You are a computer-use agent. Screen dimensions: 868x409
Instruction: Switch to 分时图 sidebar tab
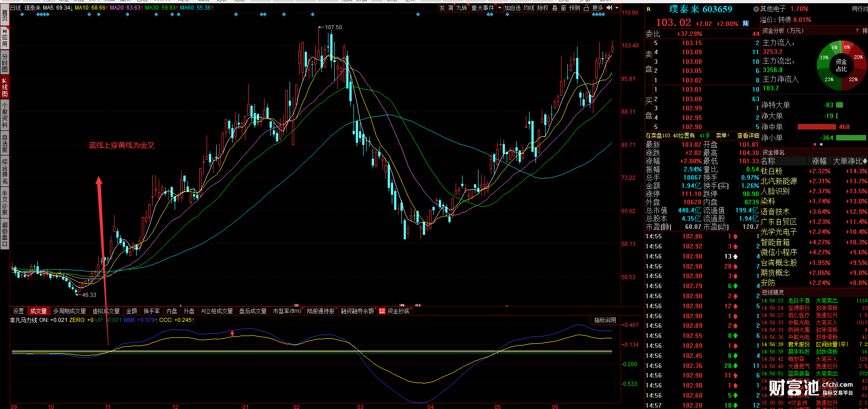5,62
